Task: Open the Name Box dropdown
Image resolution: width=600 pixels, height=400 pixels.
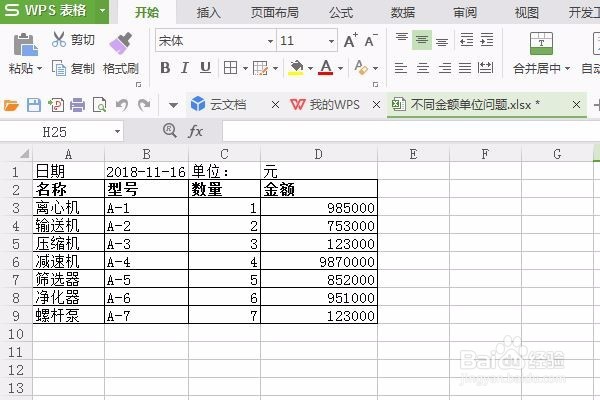Action: (117, 132)
